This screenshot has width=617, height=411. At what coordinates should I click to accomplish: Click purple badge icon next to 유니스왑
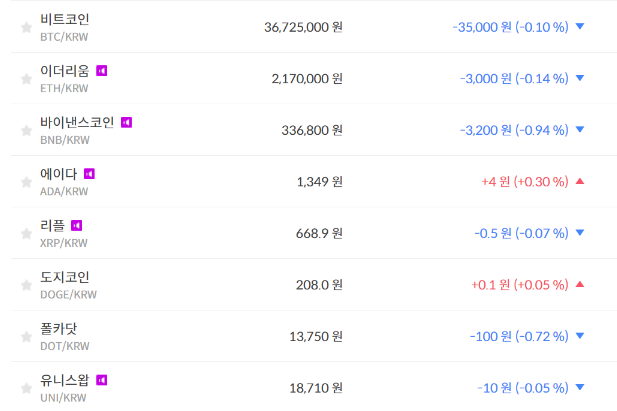coord(101,380)
